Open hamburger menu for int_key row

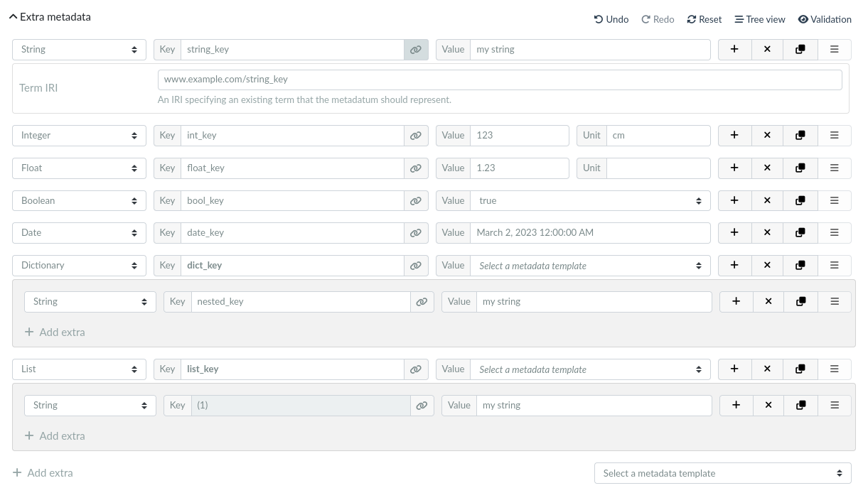[835, 135]
